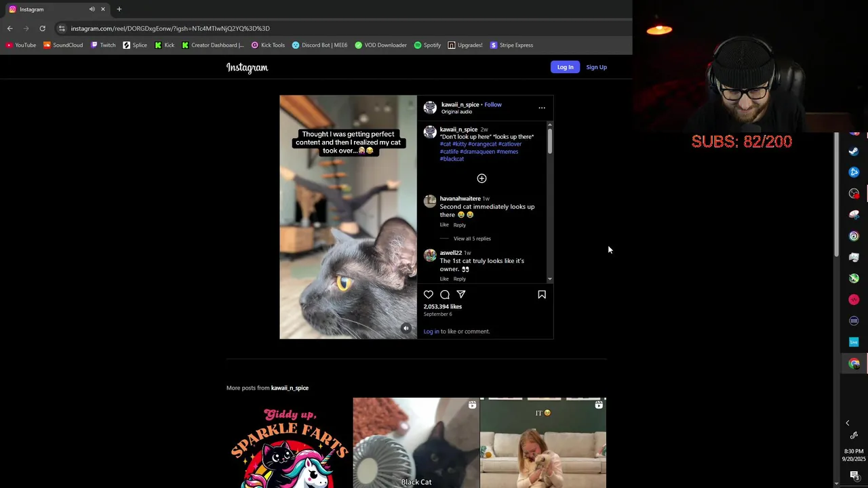
Task: Open the SoundCloud bookmark
Action: 63,45
